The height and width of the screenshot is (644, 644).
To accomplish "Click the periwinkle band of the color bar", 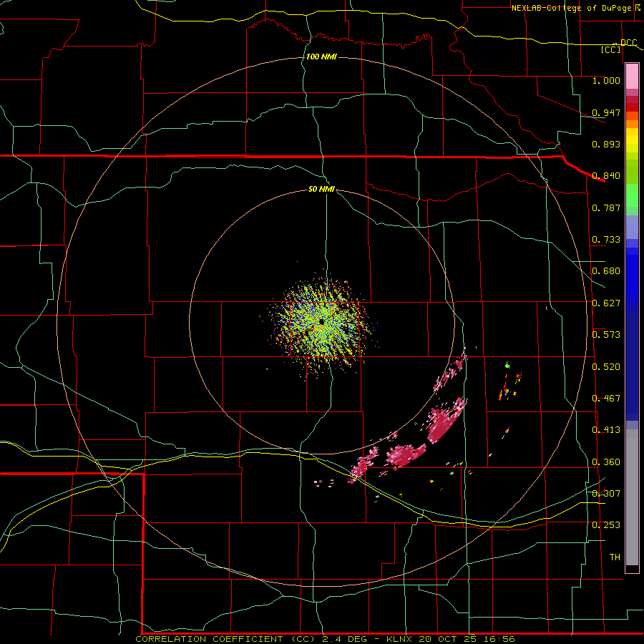I will pos(632,228).
